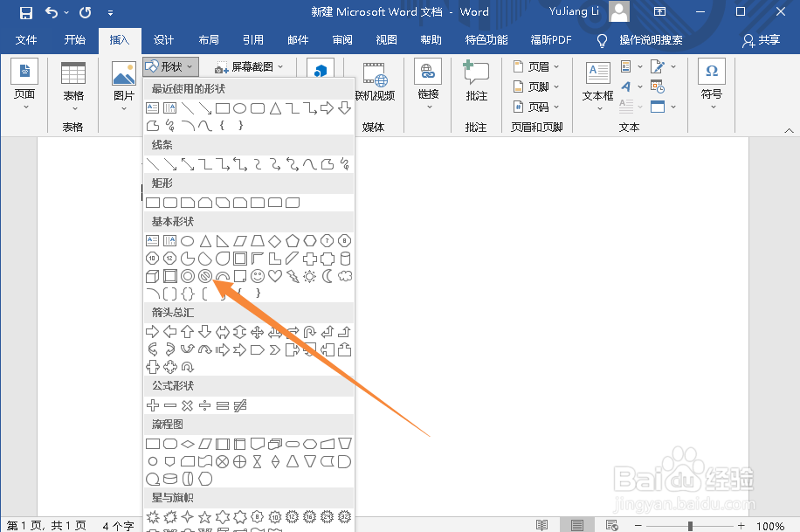Pick the Not Equal equation shape
The height and width of the screenshot is (532, 800).
tap(240, 406)
